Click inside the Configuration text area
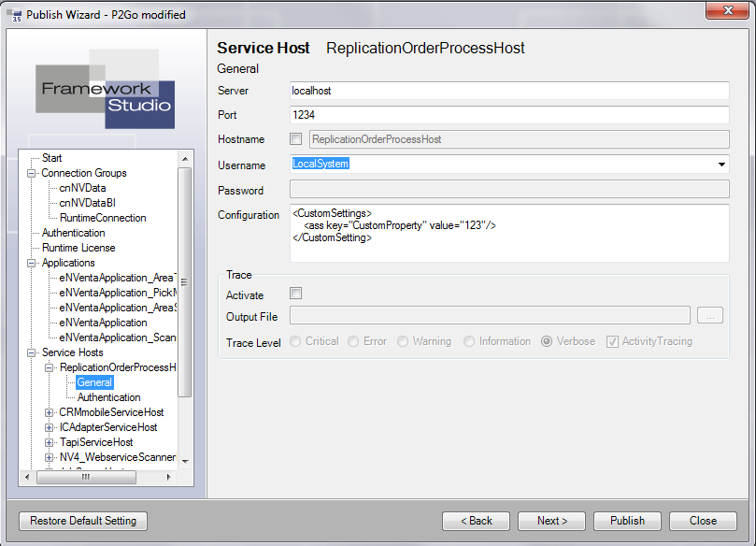Viewport: 756px width, 546px height. (x=509, y=233)
